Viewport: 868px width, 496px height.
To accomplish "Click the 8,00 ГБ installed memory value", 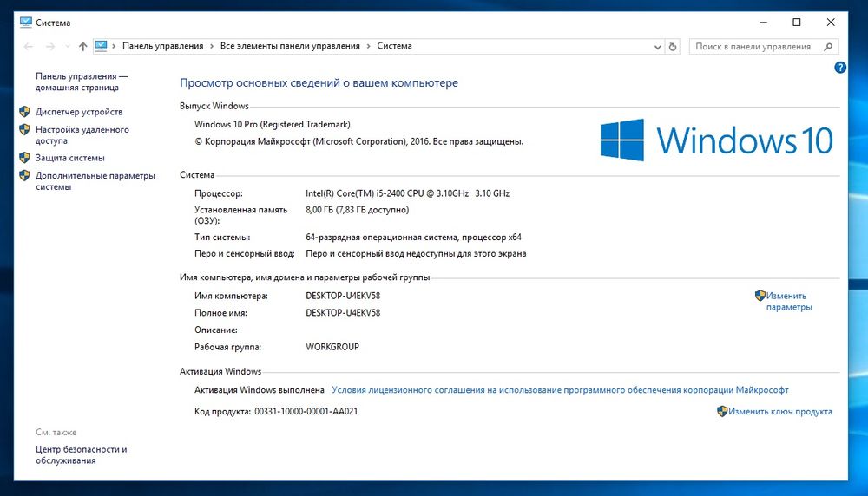I will click(357, 210).
